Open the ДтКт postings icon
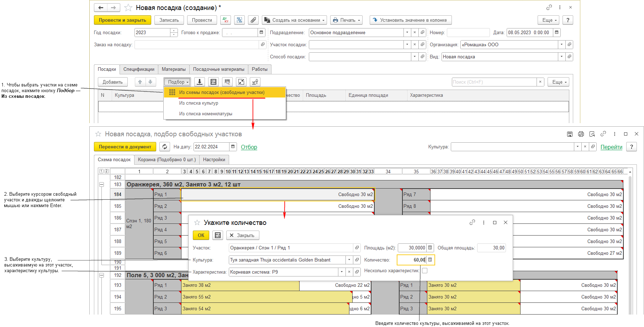Viewport: 644px width, 327px height. click(x=226, y=20)
